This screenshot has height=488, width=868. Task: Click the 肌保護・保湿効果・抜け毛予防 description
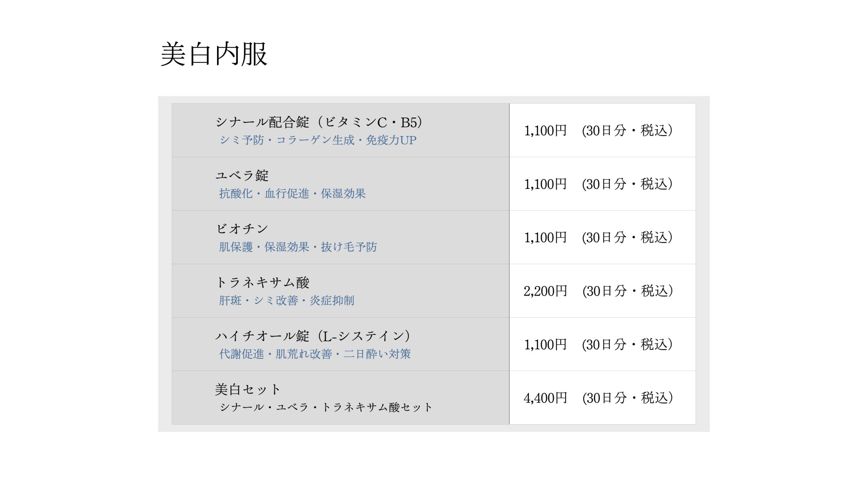tap(297, 247)
